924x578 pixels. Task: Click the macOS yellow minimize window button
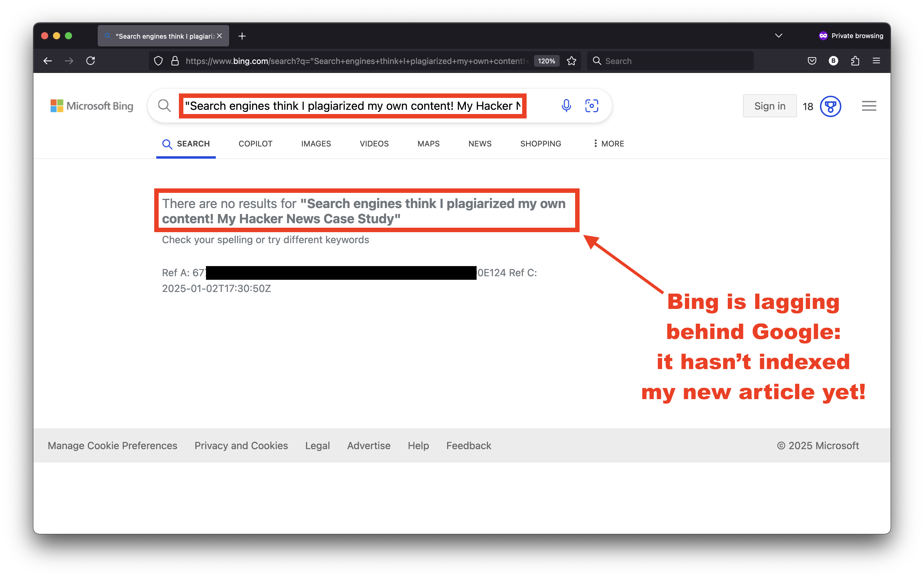(57, 35)
